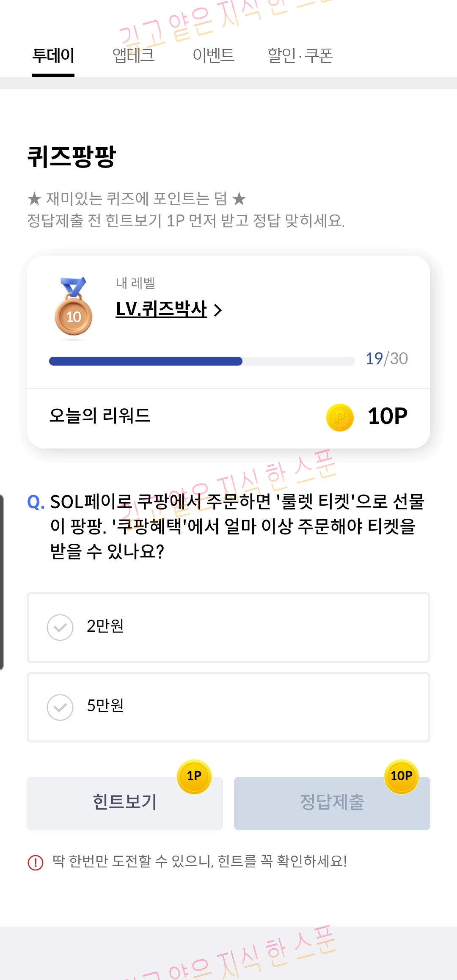Tap the 10P coin badge on 정답제출
The height and width of the screenshot is (980, 457).
tap(402, 776)
